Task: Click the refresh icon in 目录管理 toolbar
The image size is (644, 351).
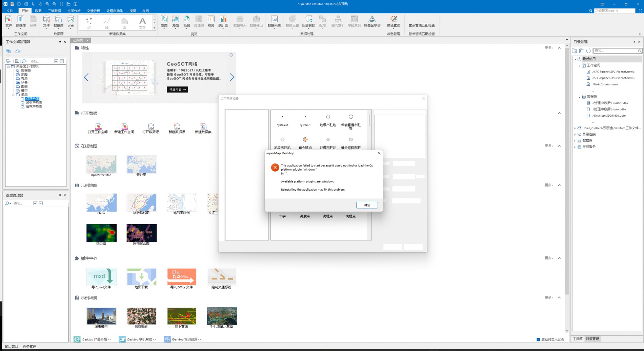Action: 588,51
